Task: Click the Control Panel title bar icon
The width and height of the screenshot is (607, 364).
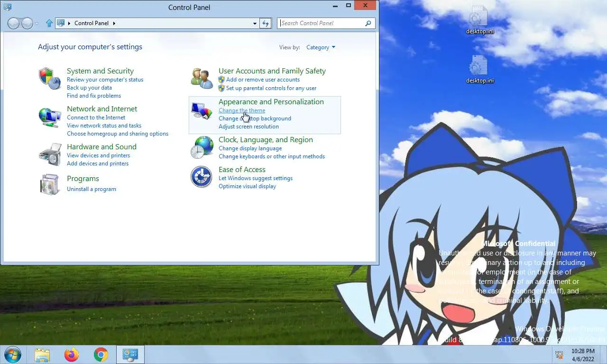Action: point(7,7)
